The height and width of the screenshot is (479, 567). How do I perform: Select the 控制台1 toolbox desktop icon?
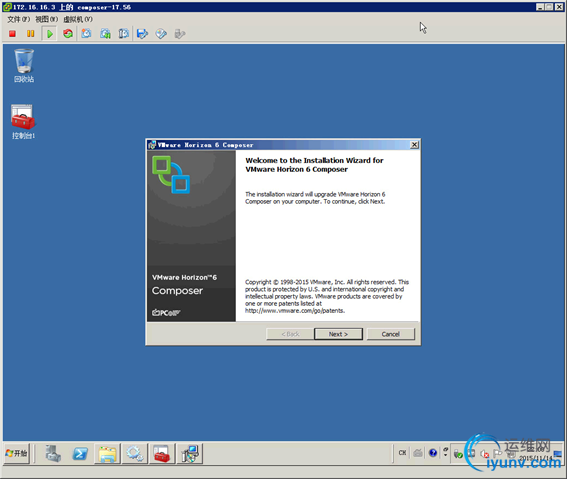tap(23, 122)
